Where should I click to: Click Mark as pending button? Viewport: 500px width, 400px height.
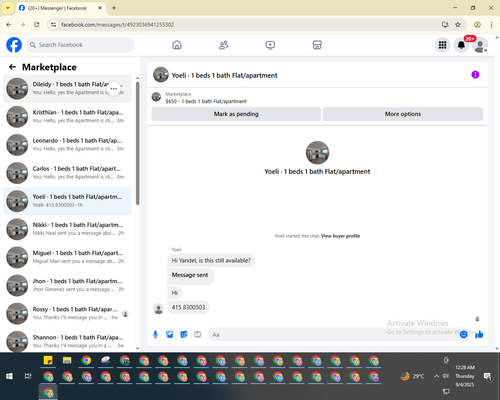pos(236,114)
